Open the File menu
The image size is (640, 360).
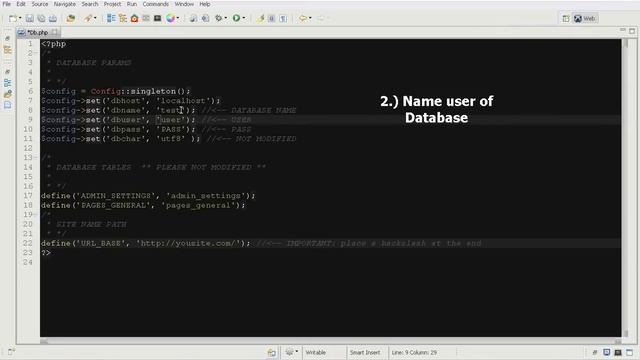pyautogui.click(x=7, y=4)
